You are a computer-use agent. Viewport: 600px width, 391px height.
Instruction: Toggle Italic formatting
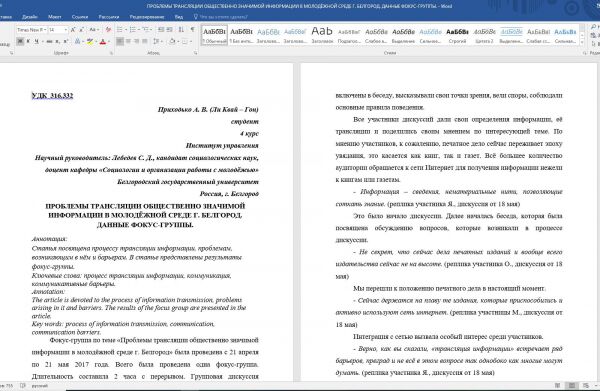[28, 41]
